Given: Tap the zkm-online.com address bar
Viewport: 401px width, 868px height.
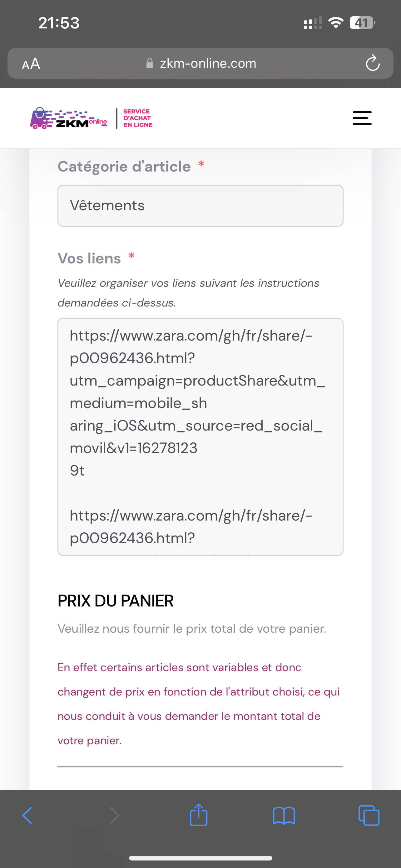Looking at the screenshot, I should (x=200, y=63).
